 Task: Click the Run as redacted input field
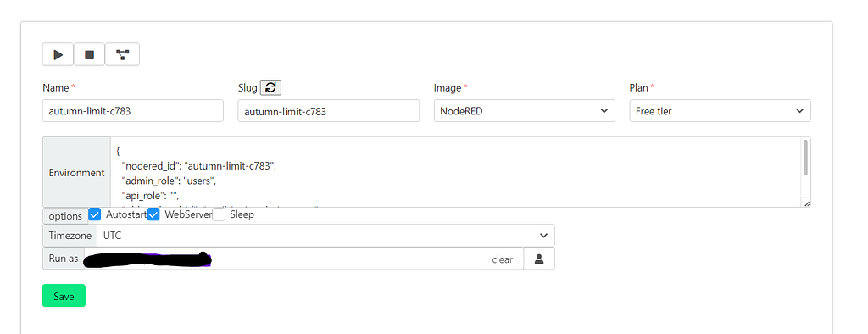pos(282,259)
